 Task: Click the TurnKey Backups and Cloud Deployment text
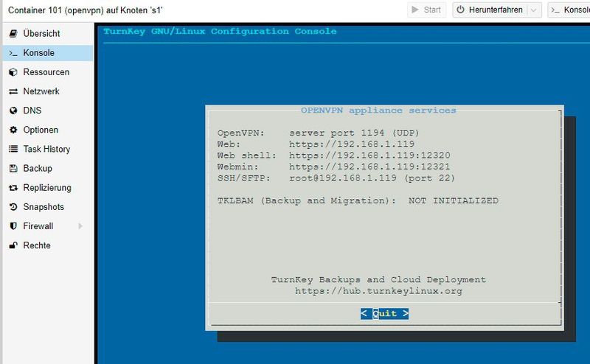coord(378,280)
